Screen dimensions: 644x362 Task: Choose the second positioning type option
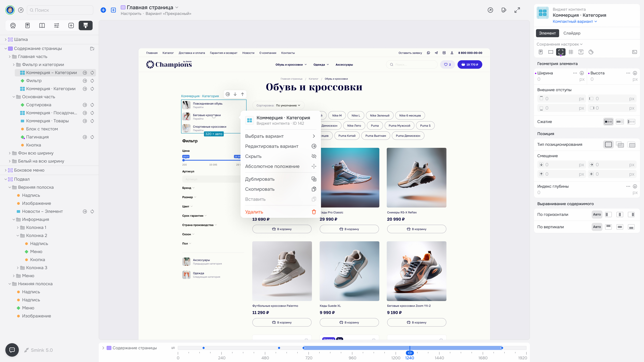pos(620,145)
